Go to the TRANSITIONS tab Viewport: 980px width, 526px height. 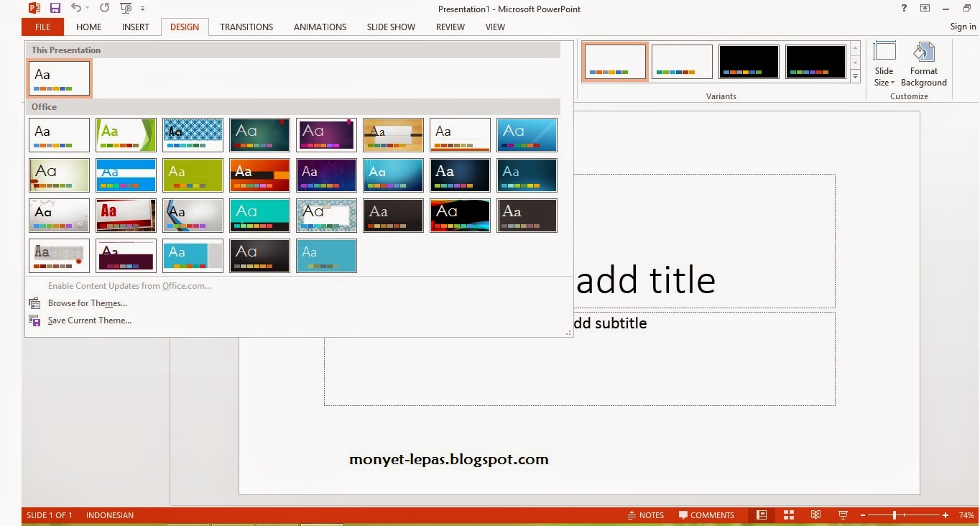(246, 27)
